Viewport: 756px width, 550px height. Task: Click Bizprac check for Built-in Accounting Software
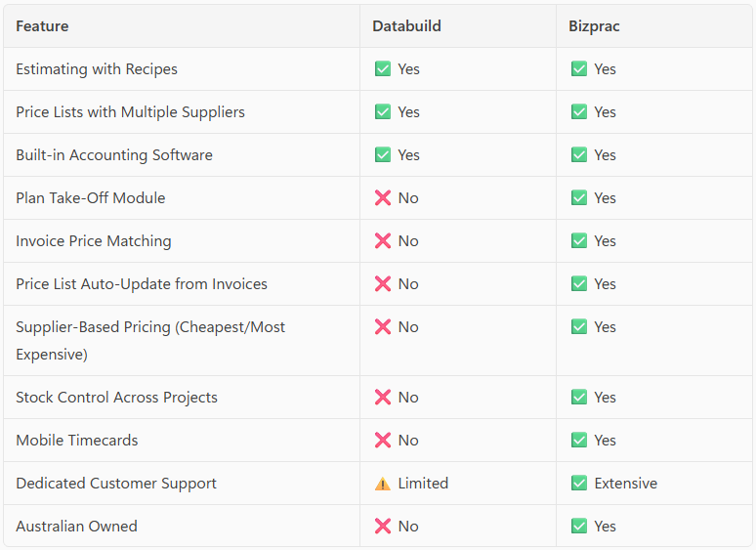(x=579, y=154)
